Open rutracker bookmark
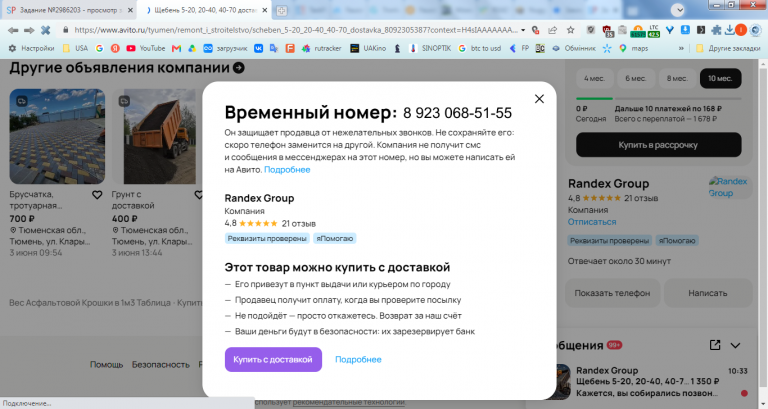This screenshot has height=409, width=768. click(x=321, y=48)
